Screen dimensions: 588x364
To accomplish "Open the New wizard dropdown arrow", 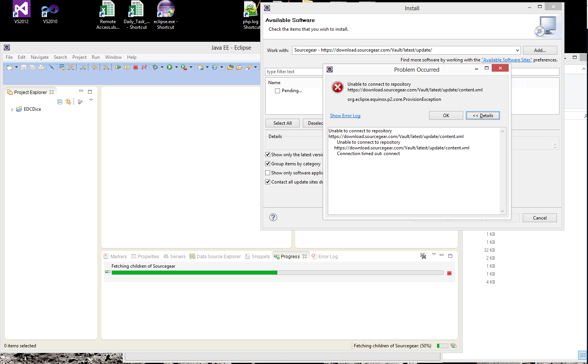I will (16, 67).
